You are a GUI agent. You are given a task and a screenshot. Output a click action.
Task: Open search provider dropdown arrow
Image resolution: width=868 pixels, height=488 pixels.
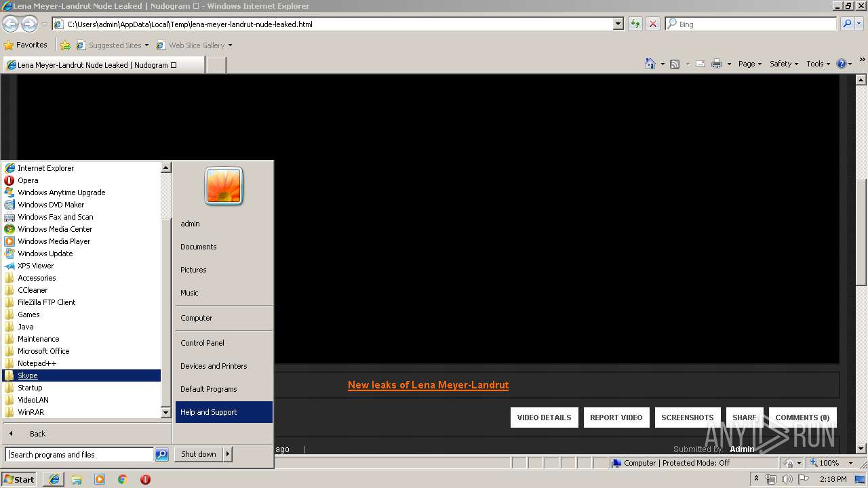click(x=861, y=24)
